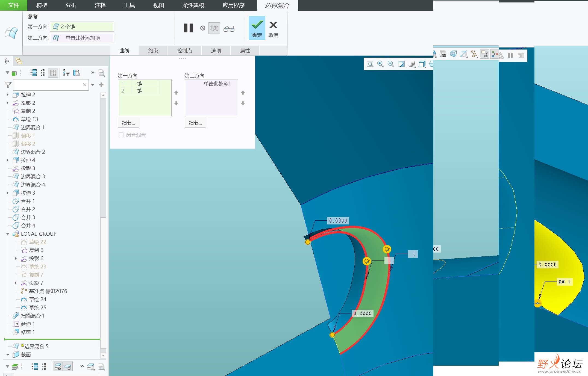The image size is (588, 376).
Task: Open the 分析 ribbon tab
Action: (x=71, y=5)
